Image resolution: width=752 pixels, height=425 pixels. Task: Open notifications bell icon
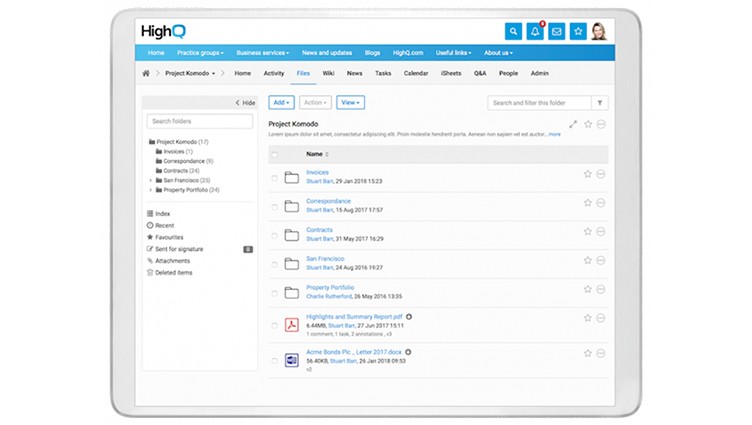click(535, 32)
